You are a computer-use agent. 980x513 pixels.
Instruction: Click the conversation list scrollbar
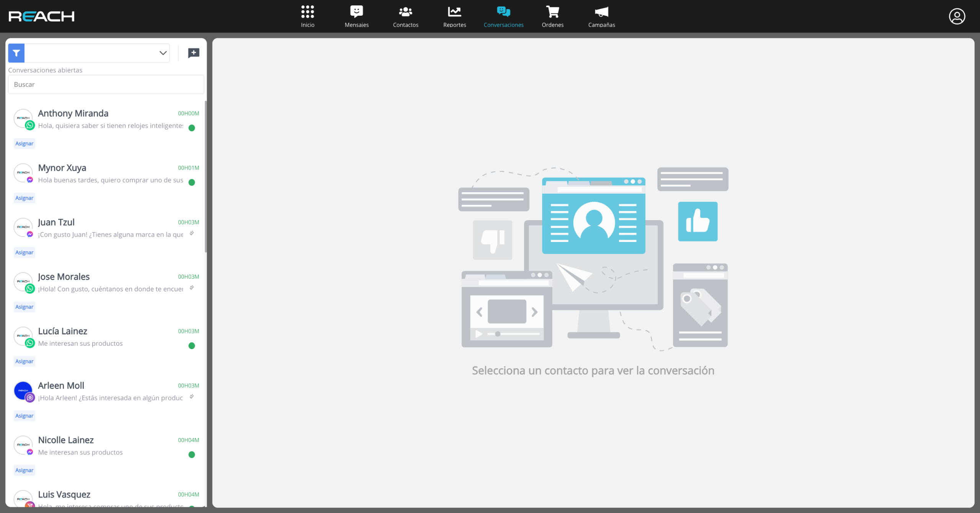point(206,176)
